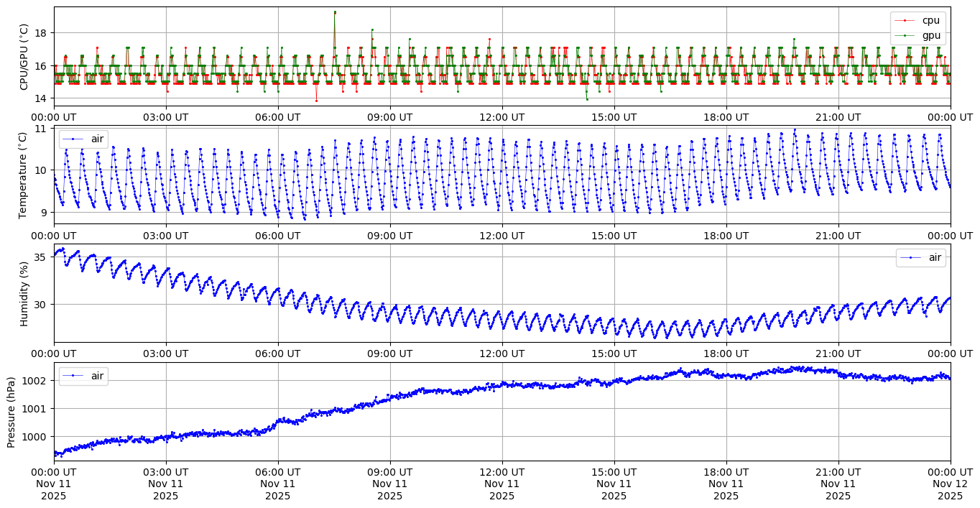Image resolution: width=980 pixels, height=508 pixels.
Task: Click the 18:00 UT tick under the Humidity plot
Action: coord(726,354)
